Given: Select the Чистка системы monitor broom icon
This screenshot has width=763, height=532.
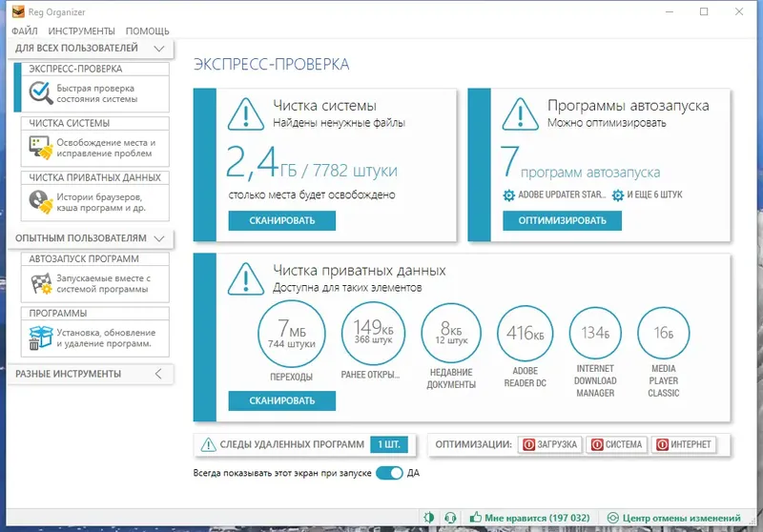Looking at the screenshot, I should pyautogui.click(x=40, y=148).
